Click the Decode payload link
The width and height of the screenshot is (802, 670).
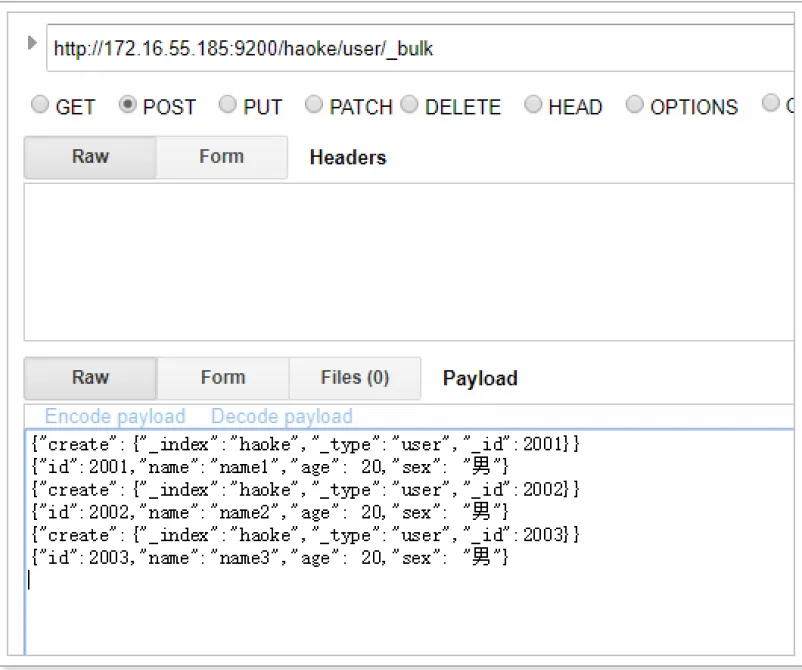click(x=282, y=416)
